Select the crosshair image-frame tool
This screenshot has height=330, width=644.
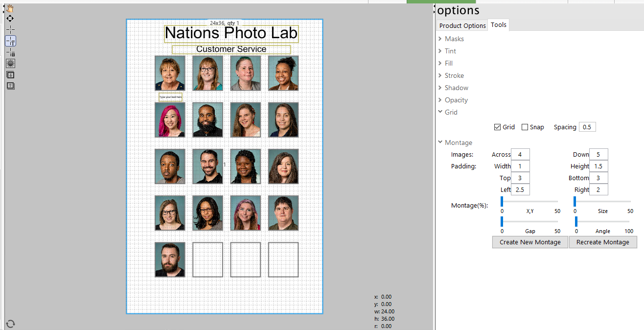[10, 52]
